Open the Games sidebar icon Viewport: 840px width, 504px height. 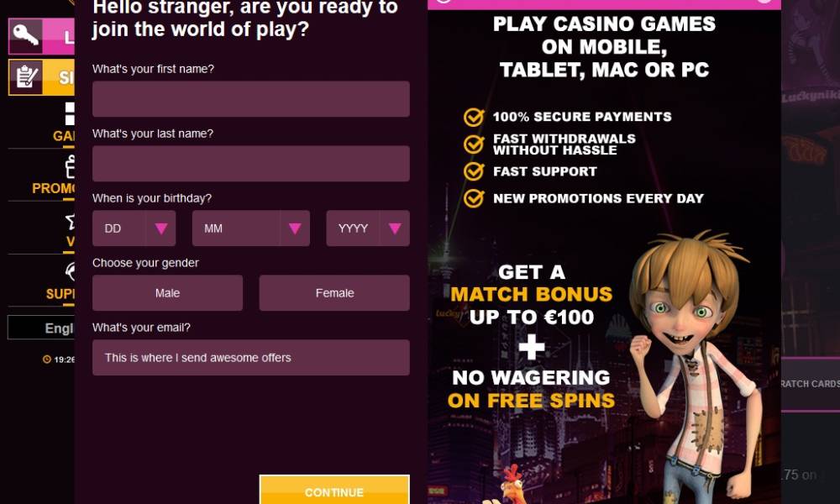(x=70, y=113)
